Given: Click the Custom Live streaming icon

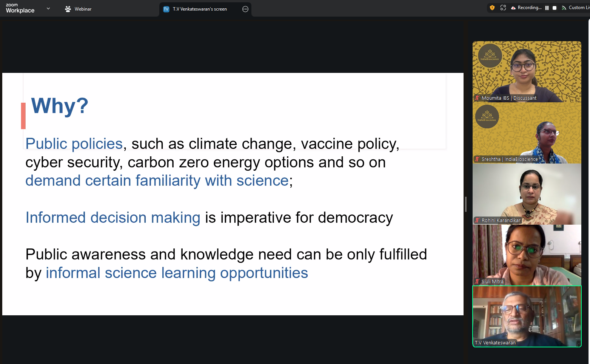Looking at the screenshot, I should tap(564, 8).
